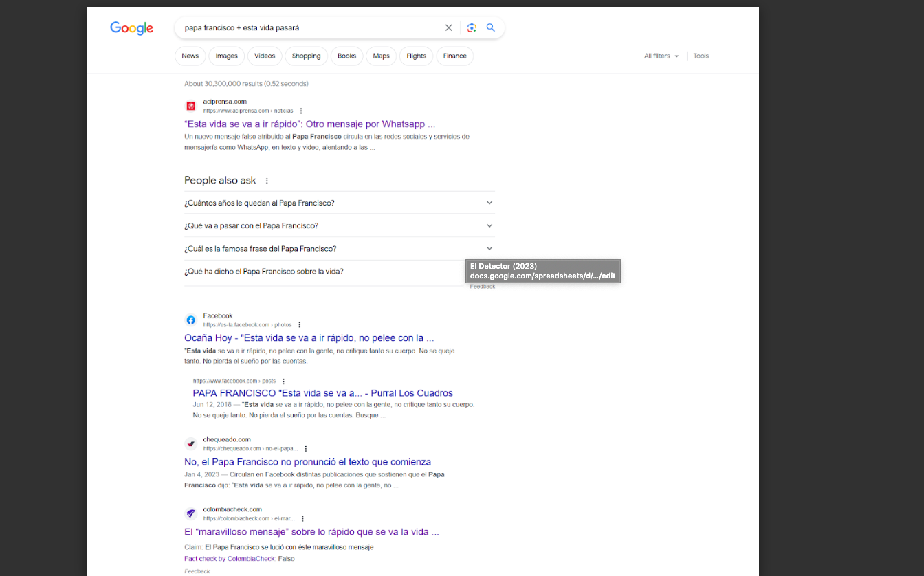Click the Tools button

tap(701, 56)
